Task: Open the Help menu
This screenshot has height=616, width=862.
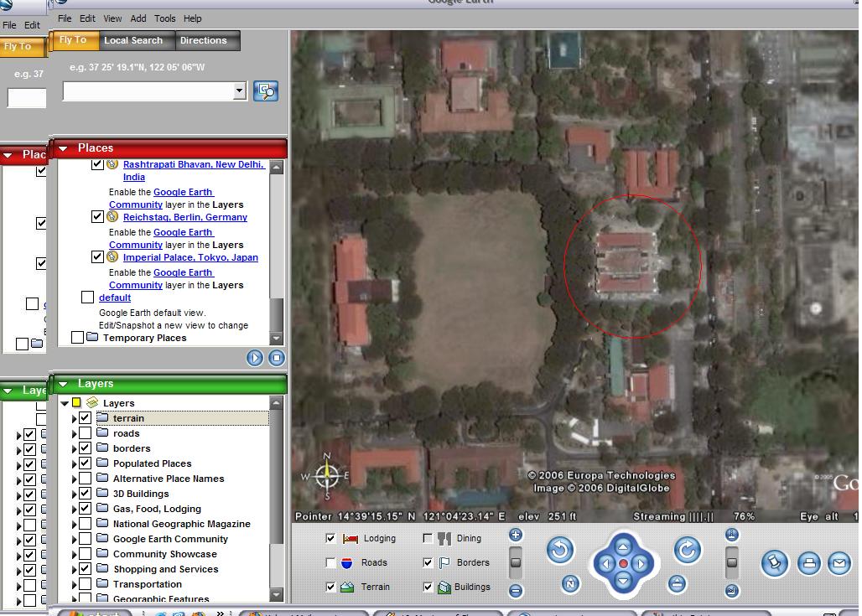Action: tap(192, 18)
